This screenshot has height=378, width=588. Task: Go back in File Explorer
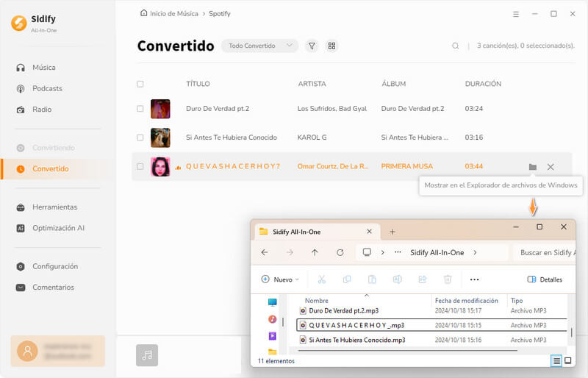coord(265,253)
